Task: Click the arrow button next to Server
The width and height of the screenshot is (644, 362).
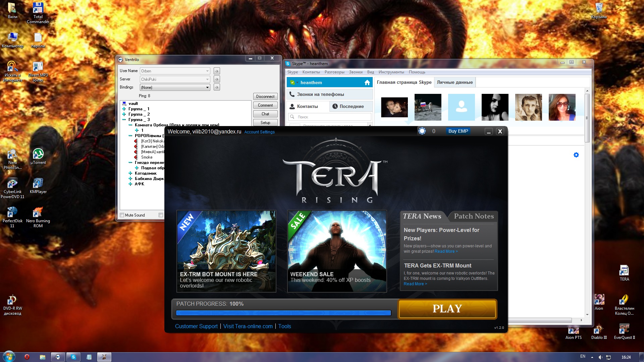Action: click(x=217, y=79)
